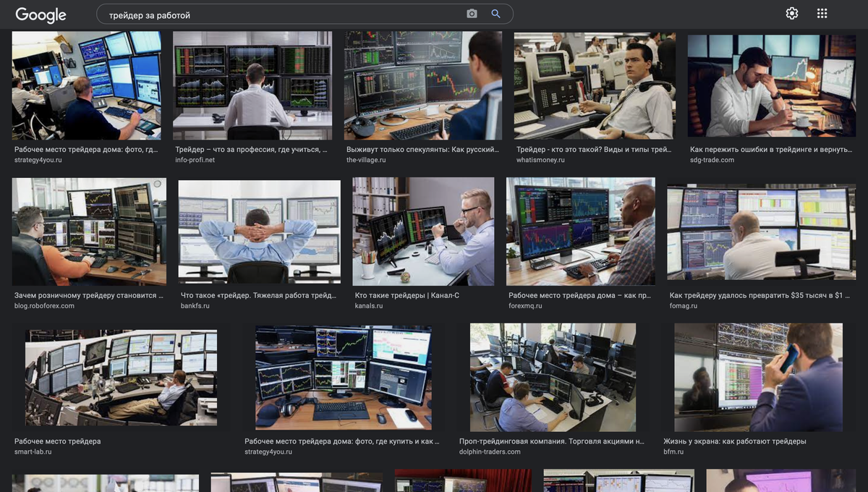The image size is (868, 492).
Task: Open search by image camera icon
Action: pyautogui.click(x=472, y=14)
